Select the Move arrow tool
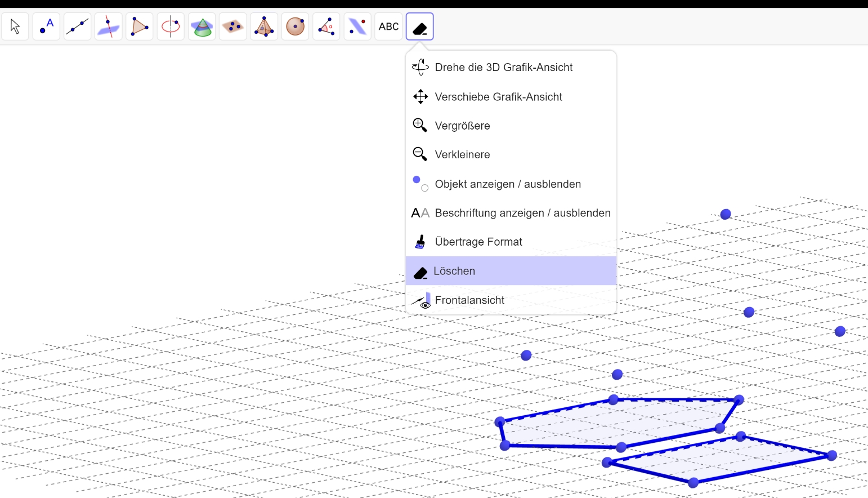Viewport: 868px width, 498px height. pos(15,26)
